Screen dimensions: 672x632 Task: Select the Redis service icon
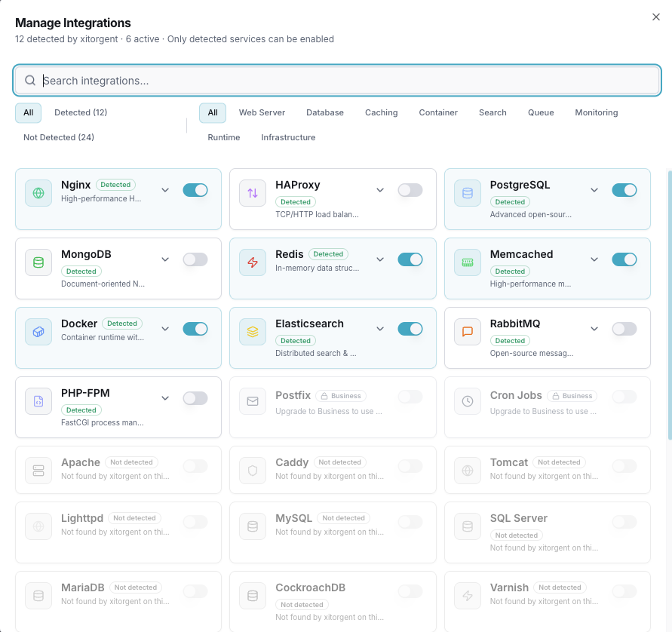click(253, 260)
